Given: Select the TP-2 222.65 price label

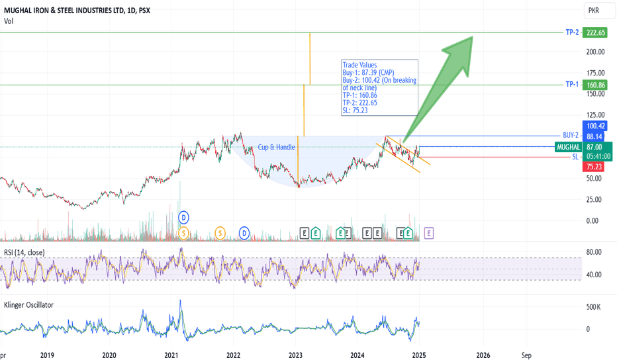Looking at the screenshot, I should pyautogui.click(x=596, y=32).
